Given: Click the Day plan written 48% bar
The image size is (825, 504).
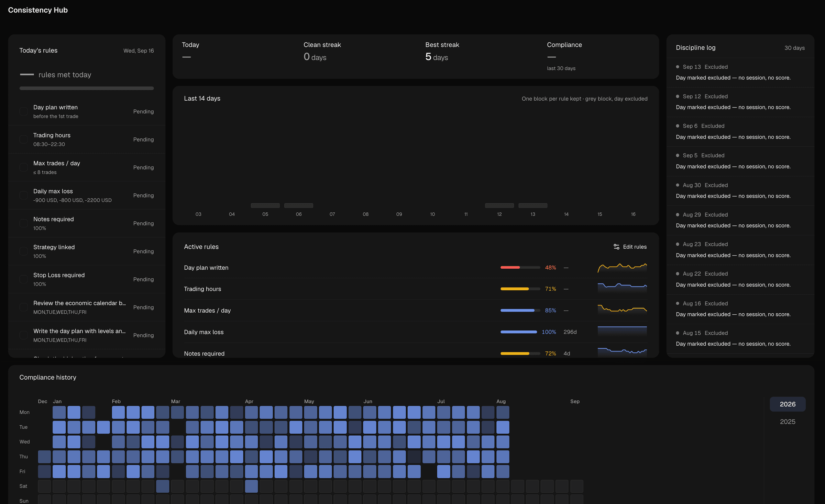Looking at the screenshot, I should [520, 267].
